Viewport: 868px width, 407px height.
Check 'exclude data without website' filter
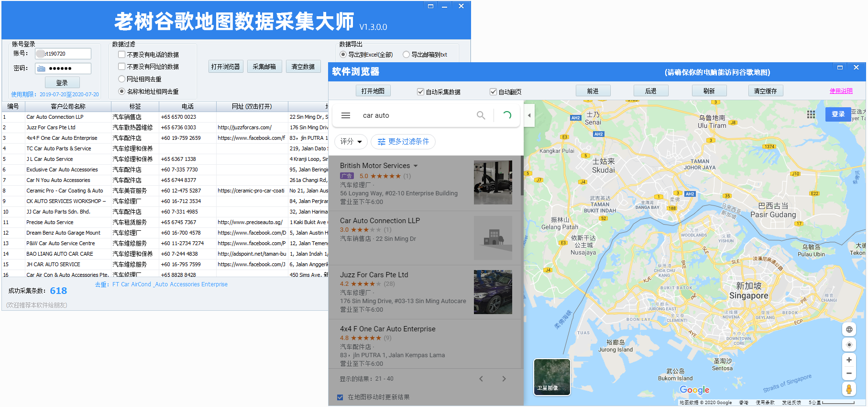click(122, 67)
